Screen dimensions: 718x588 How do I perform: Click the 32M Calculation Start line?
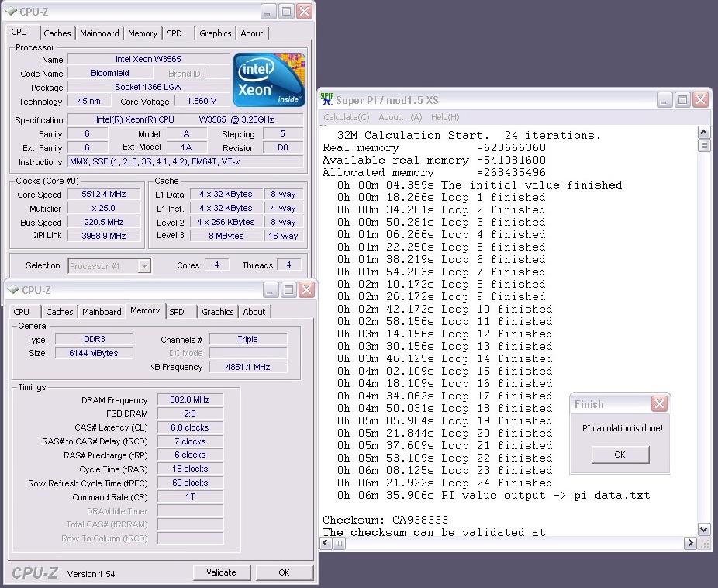(469, 136)
